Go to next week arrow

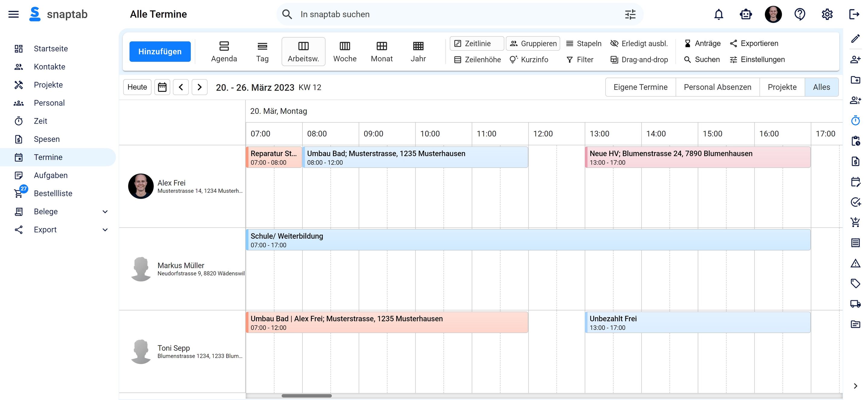click(x=200, y=87)
